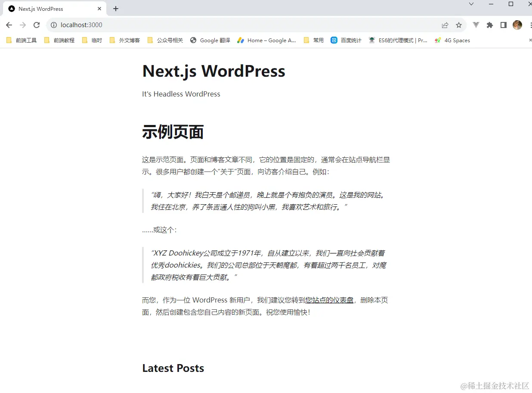Viewport: 532px width, 393px height.
Task: Open site information via the info icon
Action: (53, 25)
